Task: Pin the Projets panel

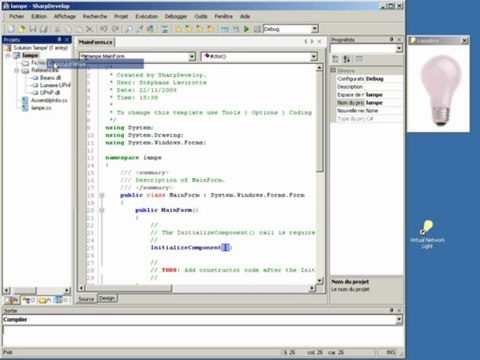Action: point(59,39)
